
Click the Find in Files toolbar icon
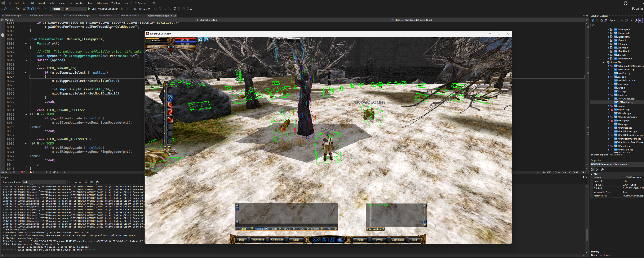click(x=135, y=9)
